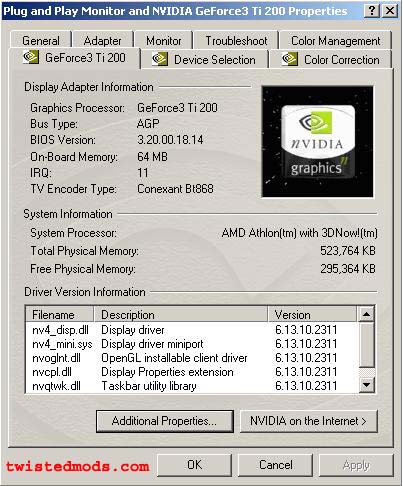Image resolution: width=403 pixels, height=486 pixels.
Task: Click Additional Properties button
Action: (x=165, y=421)
